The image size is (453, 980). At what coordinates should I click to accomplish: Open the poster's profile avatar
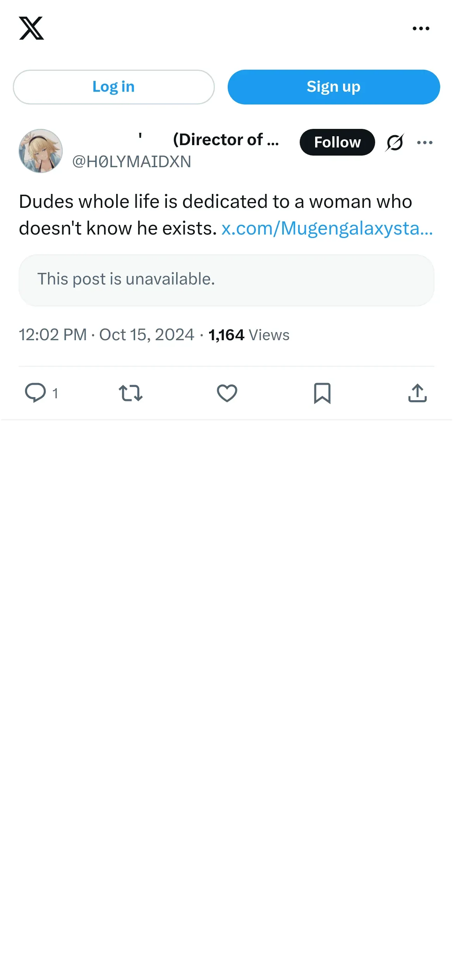pos(41,151)
